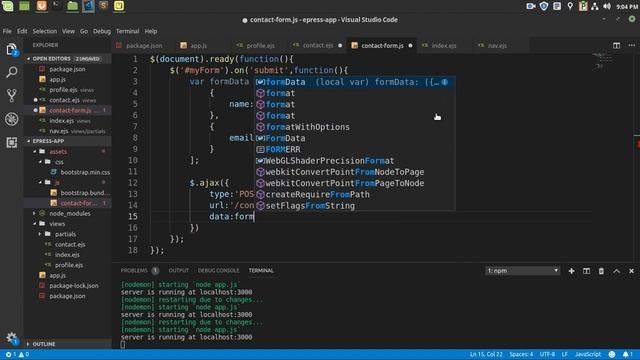Open the Terminal menu
Image resolution: width=640 pixels, height=360 pixels.
click(127, 31)
